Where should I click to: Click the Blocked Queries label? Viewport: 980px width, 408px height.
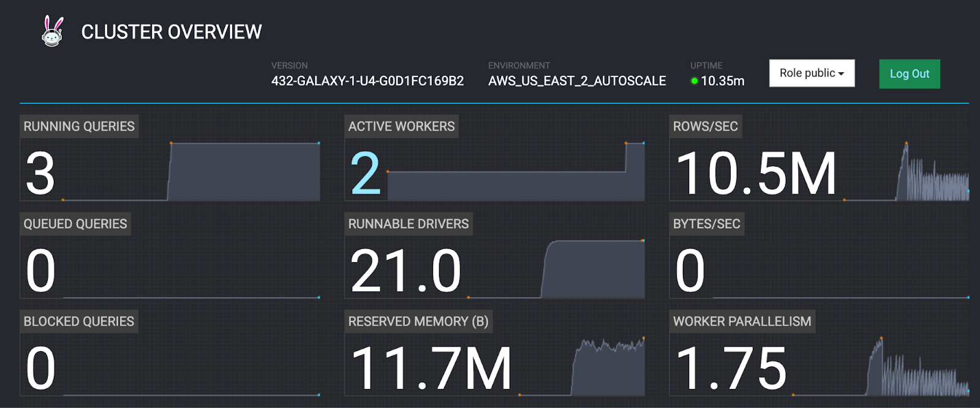(79, 321)
